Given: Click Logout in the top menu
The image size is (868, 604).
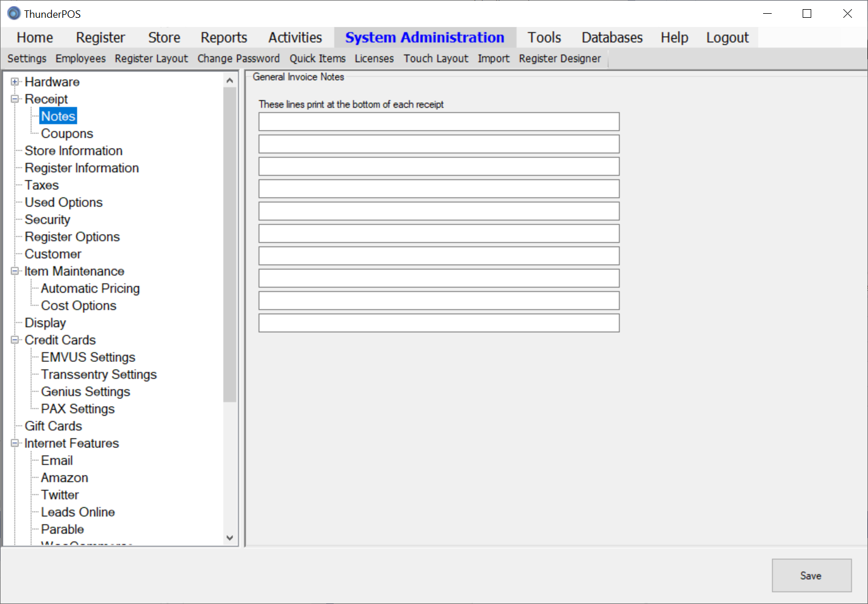Looking at the screenshot, I should click(x=727, y=38).
